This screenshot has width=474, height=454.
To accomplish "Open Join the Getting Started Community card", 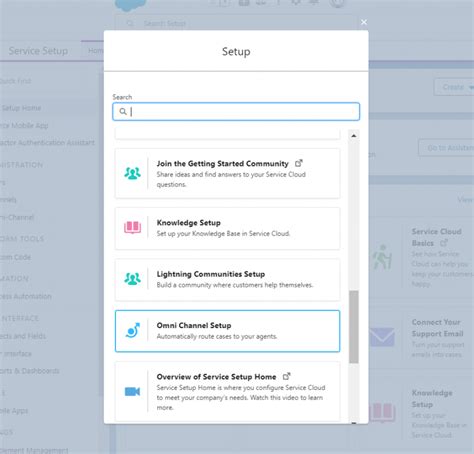I will (x=227, y=173).
